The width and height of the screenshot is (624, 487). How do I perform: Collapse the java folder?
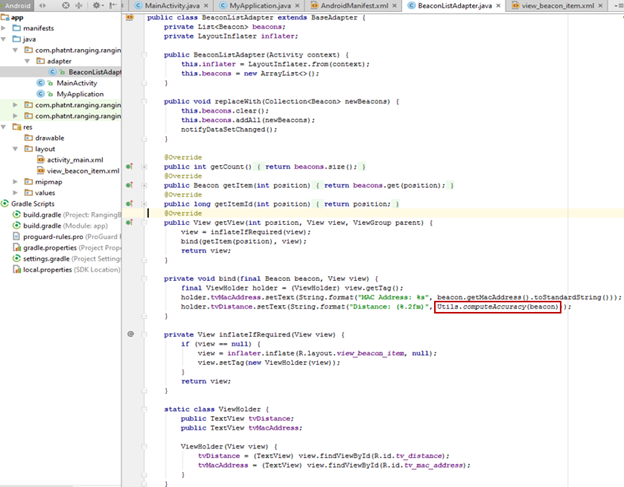pyautogui.click(x=4, y=39)
